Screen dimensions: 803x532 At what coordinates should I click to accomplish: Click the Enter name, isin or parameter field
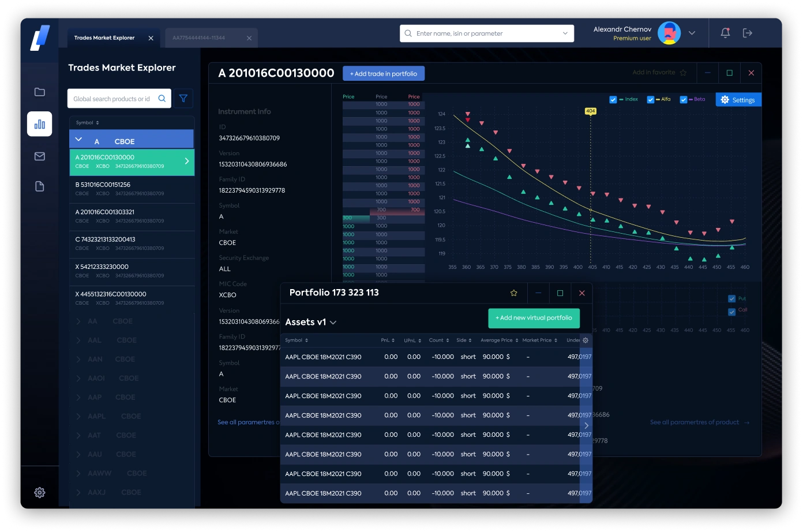coord(487,33)
